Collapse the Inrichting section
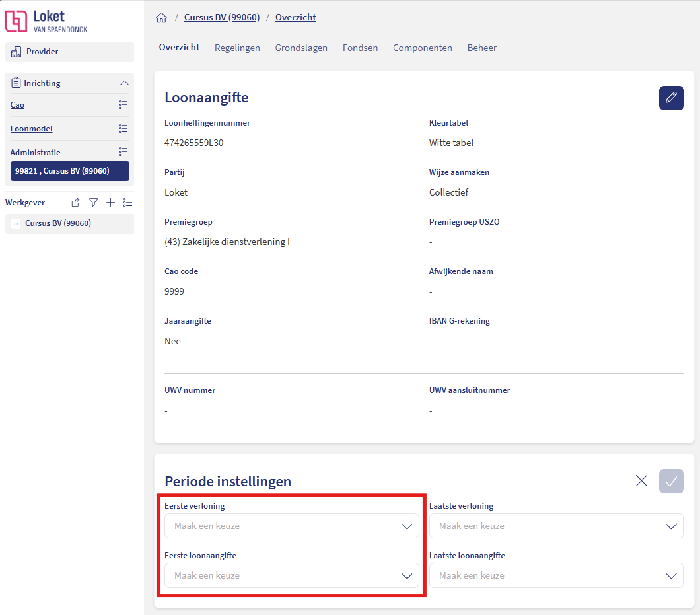The image size is (700, 615). (x=123, y=83)
